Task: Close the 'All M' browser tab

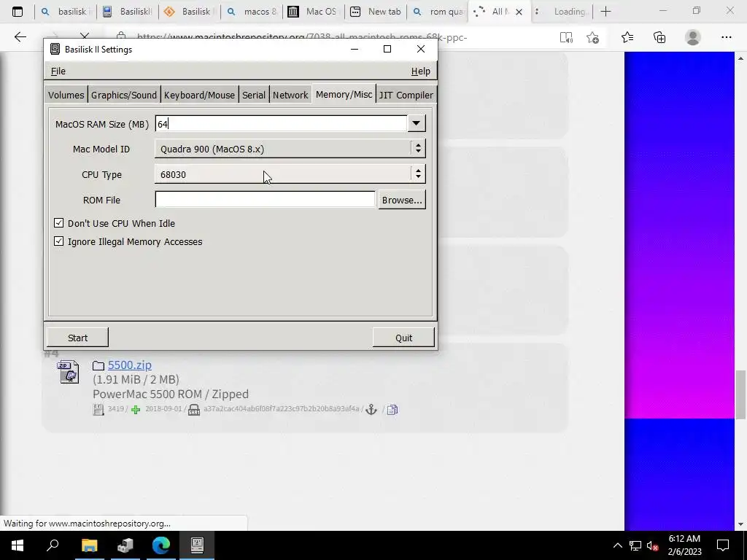Action: 519,12
